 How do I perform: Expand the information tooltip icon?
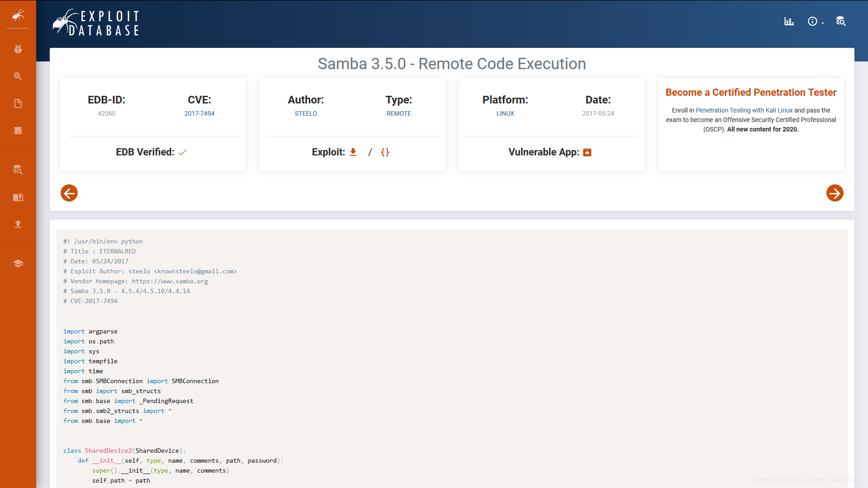point(813,21)
